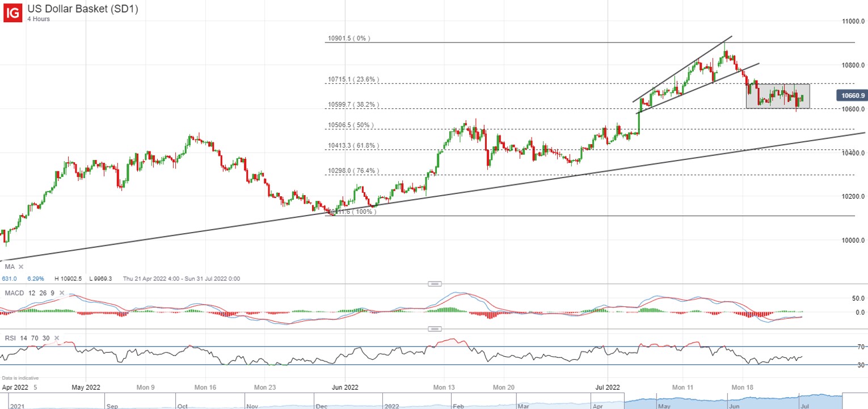The width and height of the screenshot is (868, 409).
Task: Click the Mon 18 date axis label
Action: tap(743, 387)
